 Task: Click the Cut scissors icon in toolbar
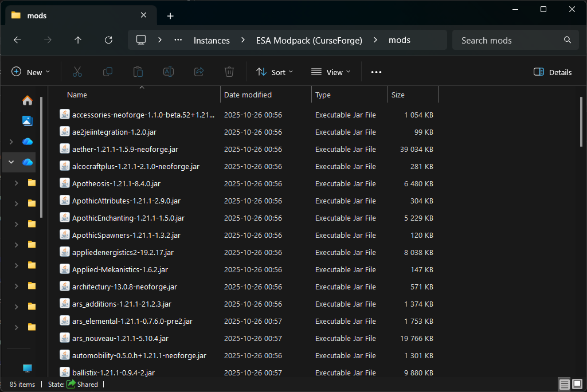(77, 72)
